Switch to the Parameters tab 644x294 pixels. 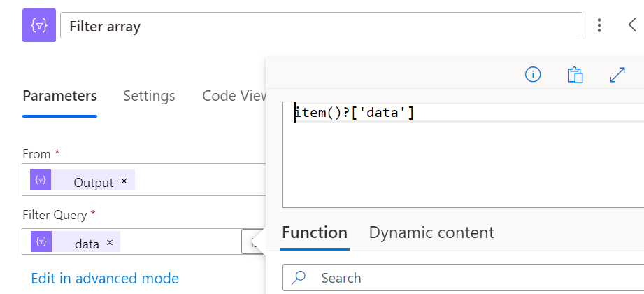pos(59,96)
